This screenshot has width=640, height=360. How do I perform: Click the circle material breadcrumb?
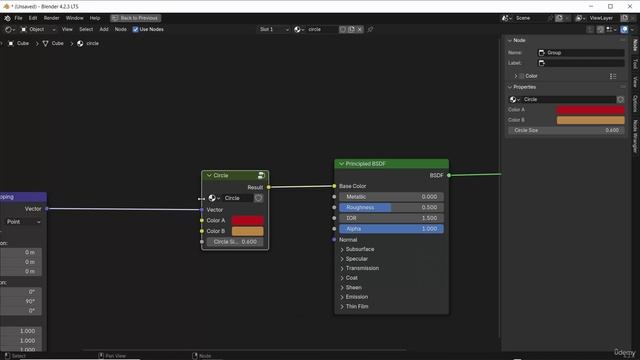(88, 43)
